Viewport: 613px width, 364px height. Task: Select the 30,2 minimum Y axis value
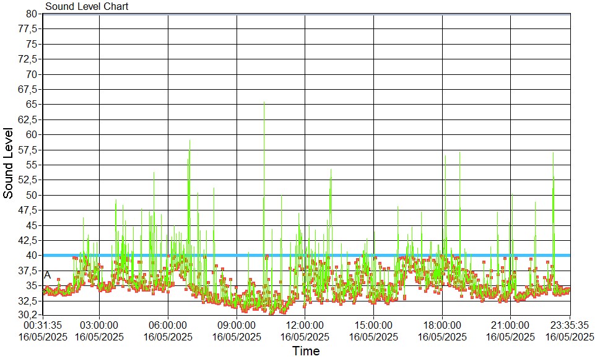pyautogui.click(x=30, y=315)
